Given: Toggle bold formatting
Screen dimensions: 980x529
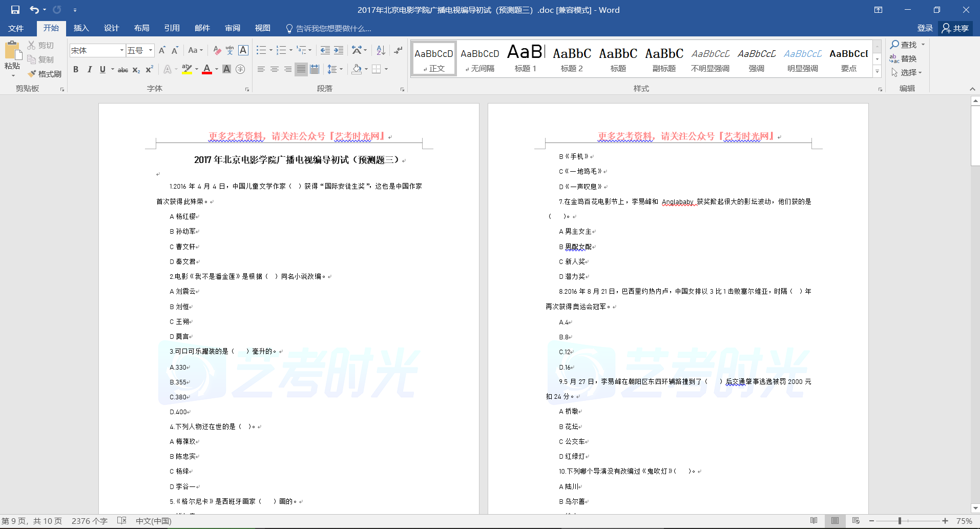Looking at the screenshot, I should click(x=76, y=69).
